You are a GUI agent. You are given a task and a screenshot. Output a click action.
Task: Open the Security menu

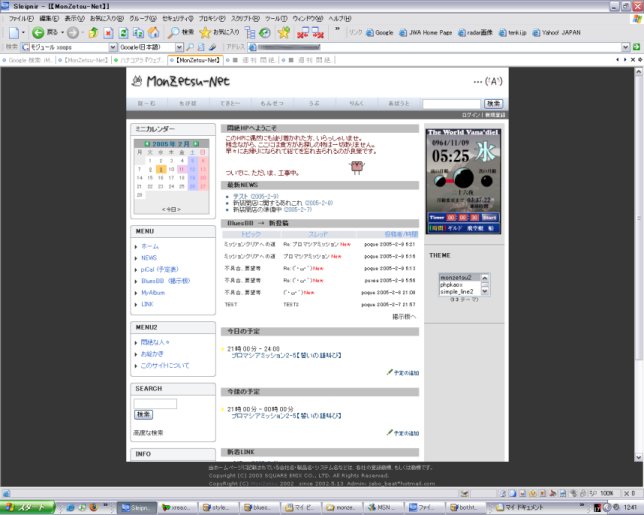[x=177, y=18]
